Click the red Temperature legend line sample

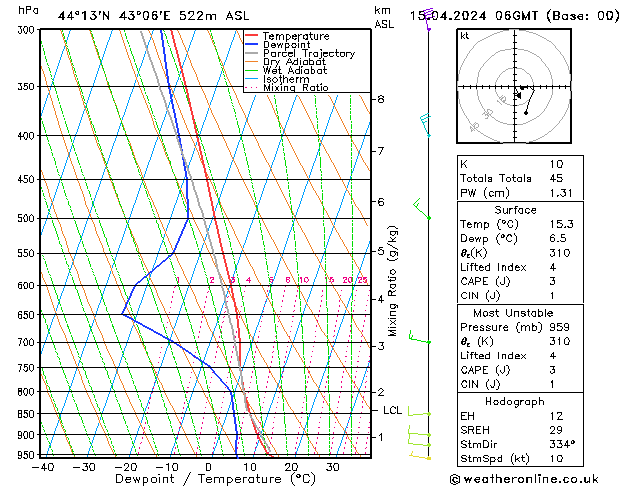tap(252, 35)
